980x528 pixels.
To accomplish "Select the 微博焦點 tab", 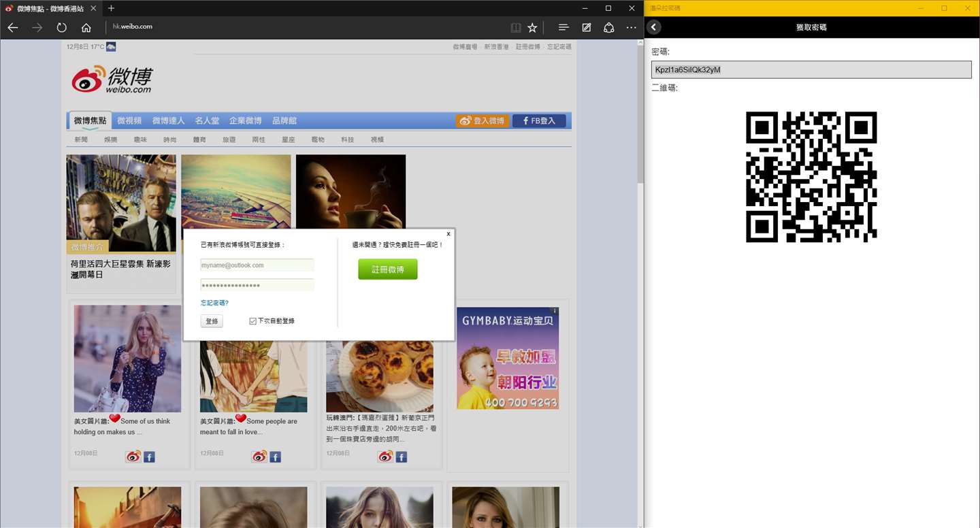I will [x=91, y=120].
